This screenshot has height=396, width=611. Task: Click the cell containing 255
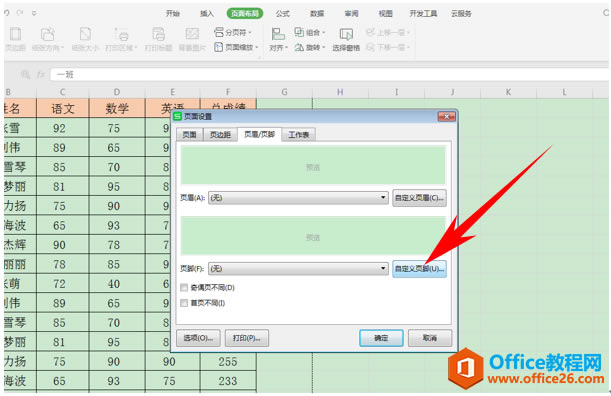(228, 361)
